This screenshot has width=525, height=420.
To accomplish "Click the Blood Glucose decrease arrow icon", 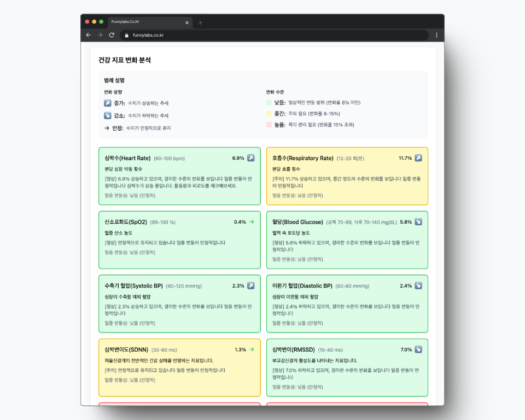I will tap(418, 222).
